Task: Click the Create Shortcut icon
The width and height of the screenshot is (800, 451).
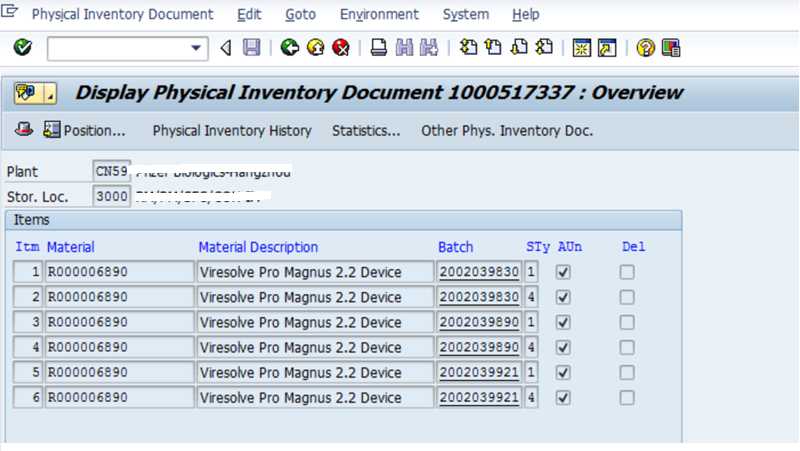Action: click(x=607, y=48)
